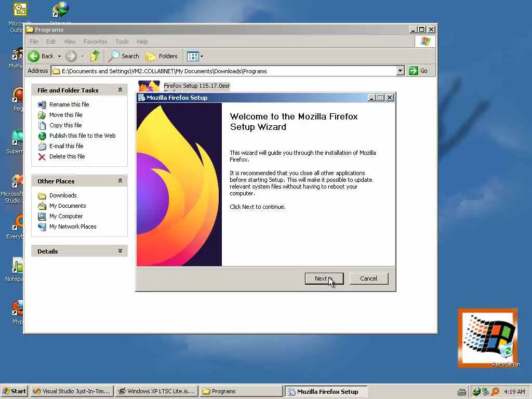This screenshot has width=532, height=399.
Task: Click the orange magnifier tray icon
Action: tap(495, 392)
